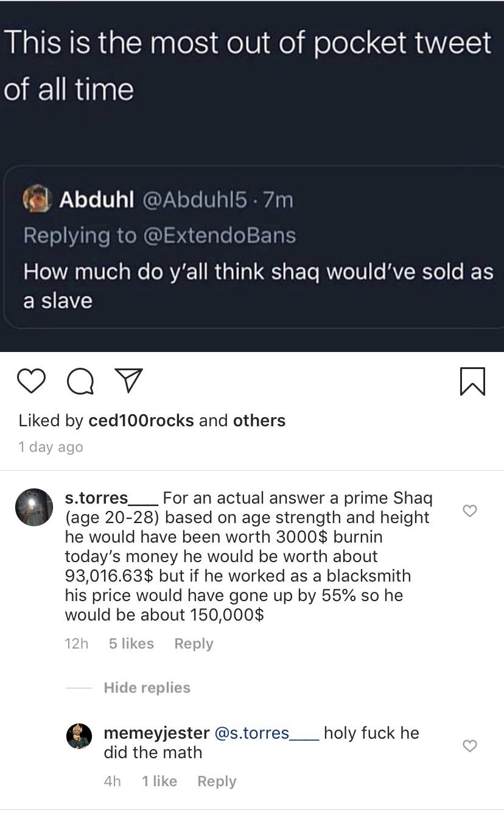Screen dimensions: 504x813
Task: Like the post with heart icon
Action: pyautogui.click(x=31, y=381)
